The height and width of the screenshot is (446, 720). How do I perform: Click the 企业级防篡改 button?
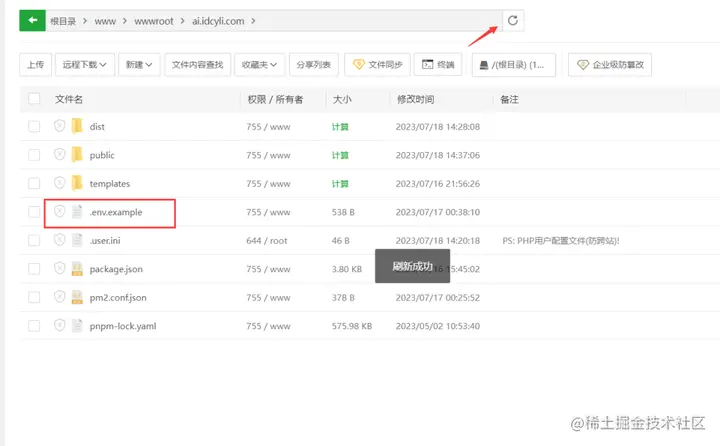coord(610,64)
